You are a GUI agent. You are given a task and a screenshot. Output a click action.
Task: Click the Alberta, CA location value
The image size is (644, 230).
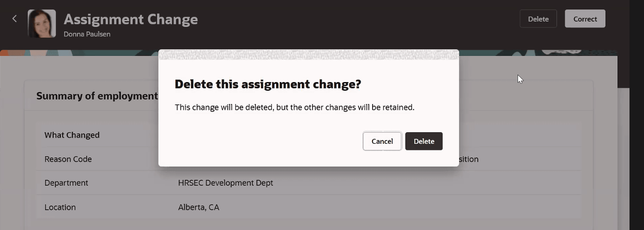click(x=199, y=207)
